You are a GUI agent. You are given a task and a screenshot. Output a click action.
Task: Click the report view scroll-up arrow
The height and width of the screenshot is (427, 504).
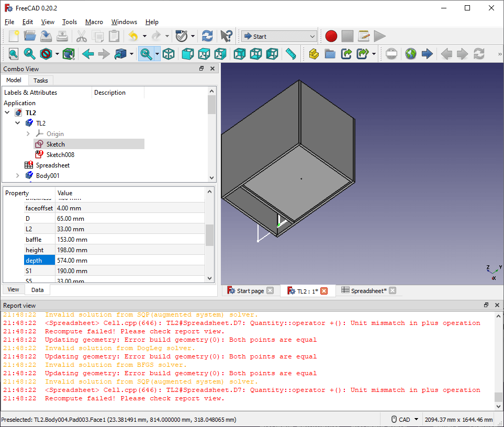point(498,316)
